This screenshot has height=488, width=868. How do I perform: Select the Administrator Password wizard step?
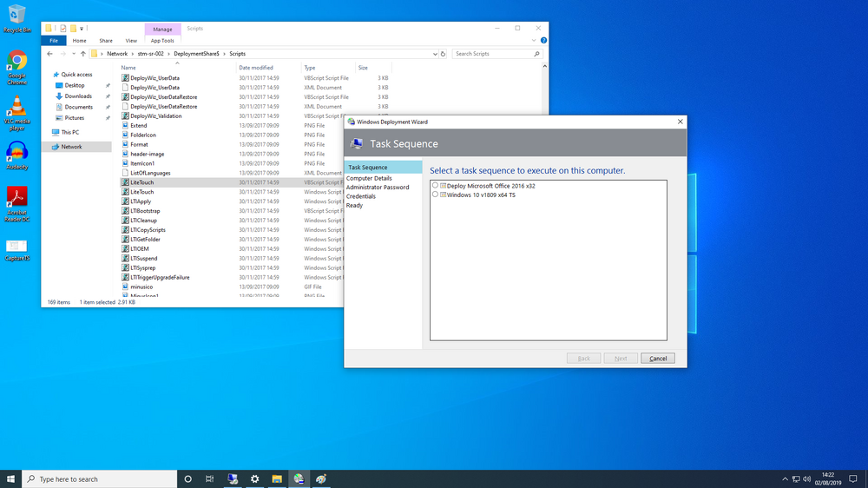(378, 188)
